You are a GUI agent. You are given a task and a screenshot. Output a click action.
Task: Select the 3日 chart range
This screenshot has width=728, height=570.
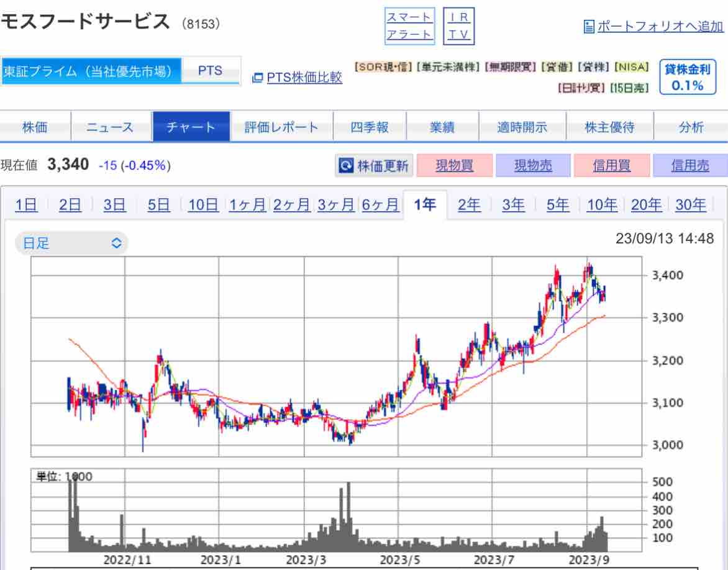click(114, 205)
